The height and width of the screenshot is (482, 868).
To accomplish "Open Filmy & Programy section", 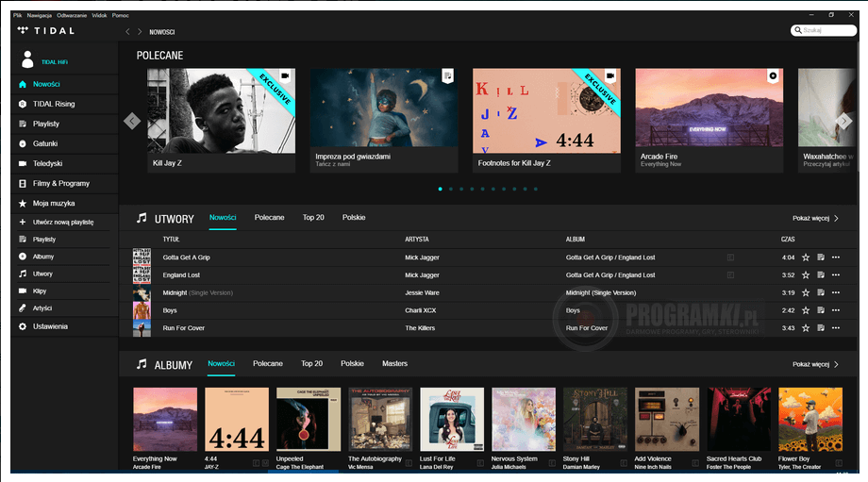I will (x=61, y=184).
